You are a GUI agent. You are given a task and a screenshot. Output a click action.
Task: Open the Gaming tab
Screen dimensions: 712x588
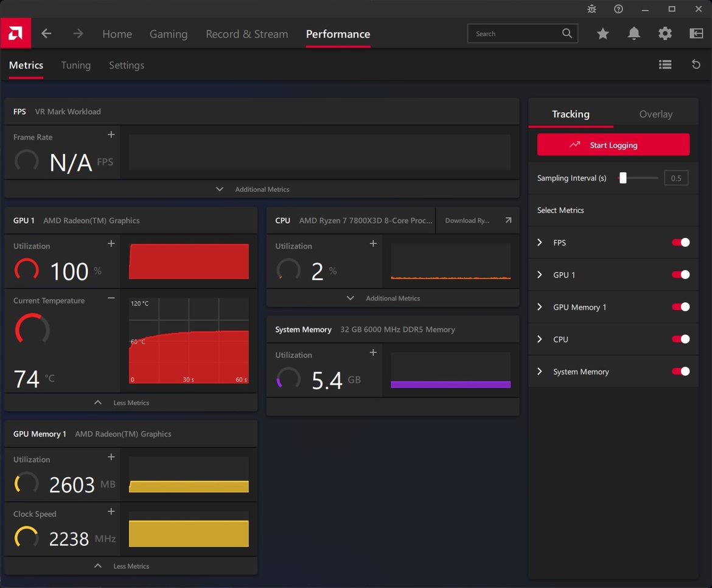coord(169,34)
